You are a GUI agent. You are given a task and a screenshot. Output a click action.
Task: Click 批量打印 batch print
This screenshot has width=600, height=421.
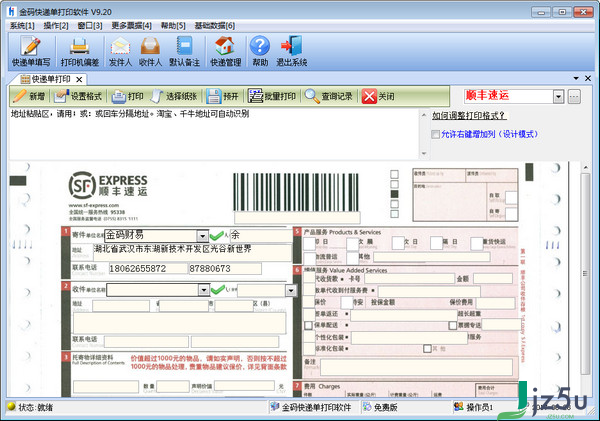(272, 96)
